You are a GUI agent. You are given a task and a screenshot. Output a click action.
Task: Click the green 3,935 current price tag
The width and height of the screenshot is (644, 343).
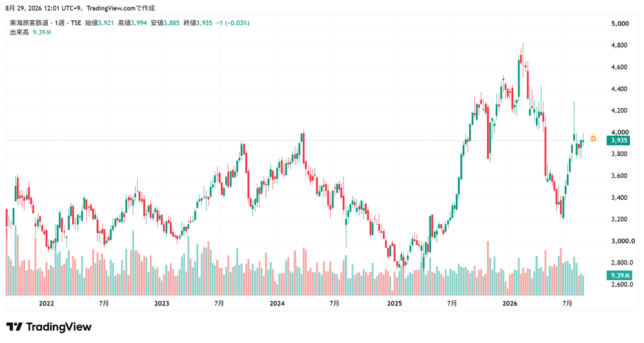tap(619, 140)
